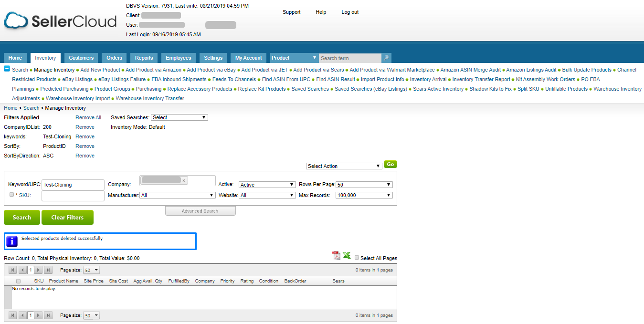Open the Help link
Image resolution: width=644 pixels, height=324 pixels.
(x=321, y=12)
